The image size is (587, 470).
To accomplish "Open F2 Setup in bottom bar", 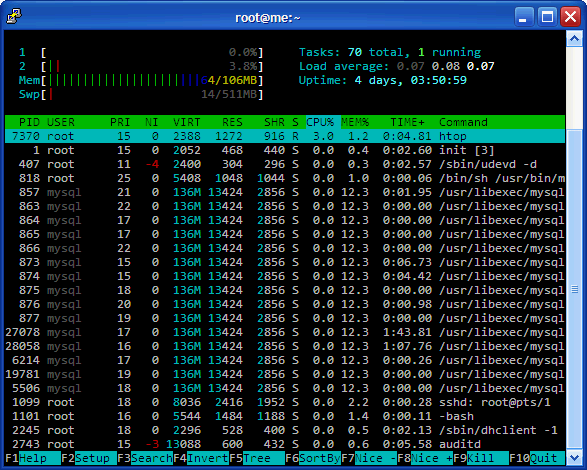I will (89, 458).
